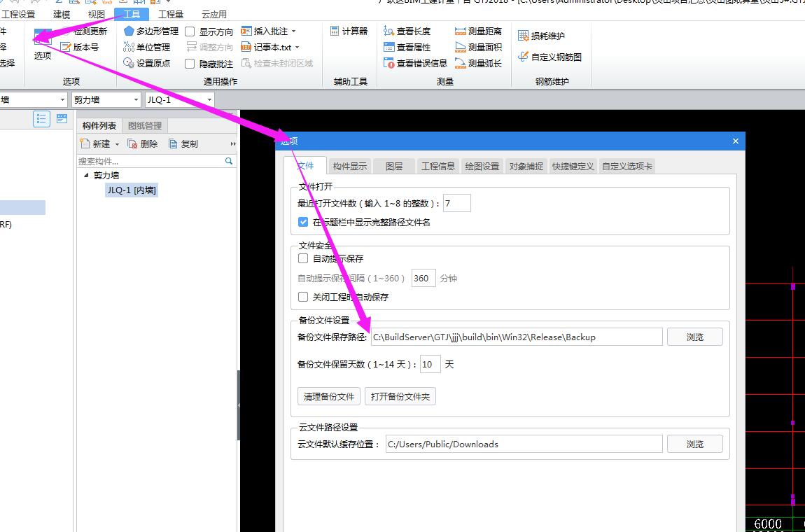Click 最近打开文件数 input field
The width and height of the screenshot is (805, 532).
coord(457,204)
